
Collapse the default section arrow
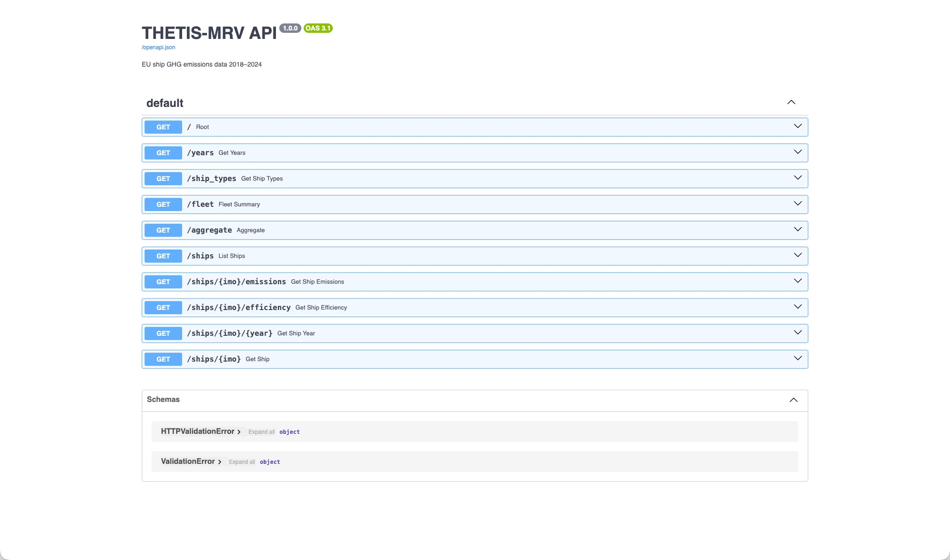click(x=791, y=102)
